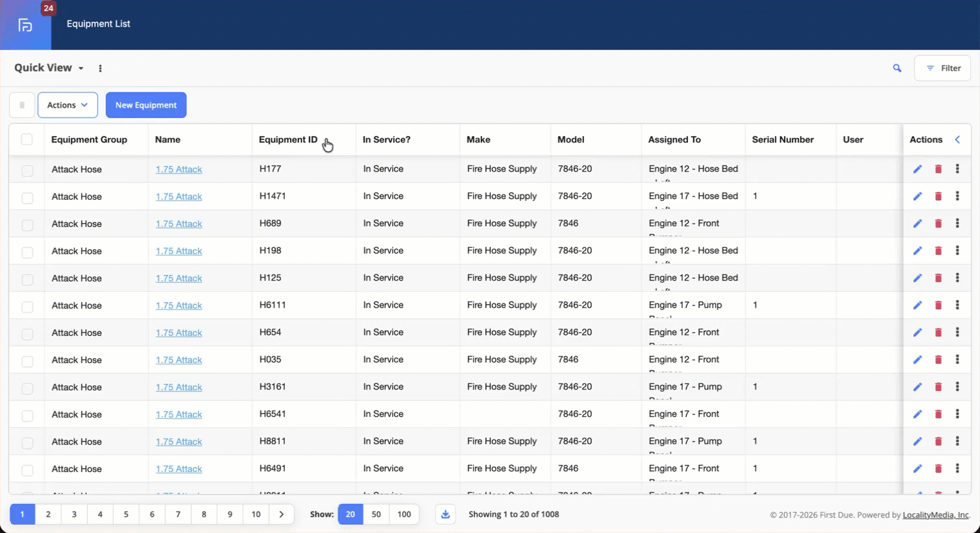Check the H035 row checkbox
980x533 pixels.
pos(27,361)
